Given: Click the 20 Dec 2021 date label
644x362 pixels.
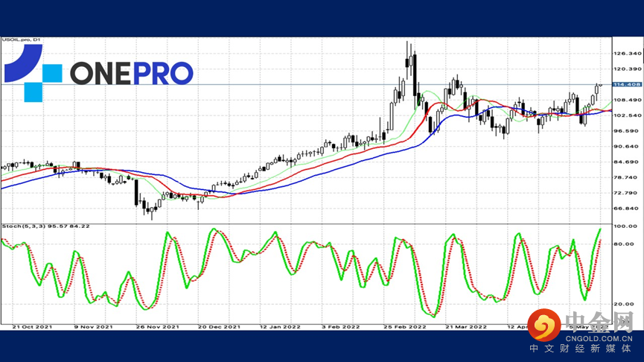Looking at the screenshot, I should [219, 327].
